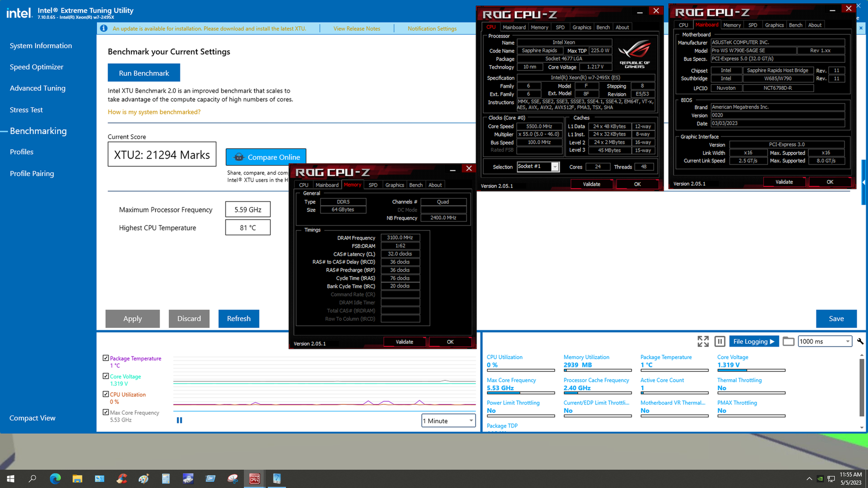Viewport: 868px width, 488px height.
Task: Open Bench tab in CPU CPU-Z window
Action: coord(603,27)
